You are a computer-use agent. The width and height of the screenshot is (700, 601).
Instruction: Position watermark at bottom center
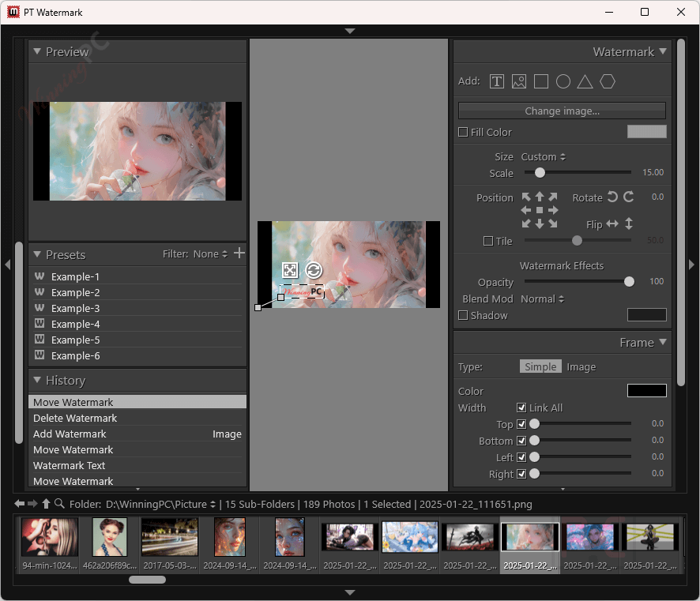click(x=540, y=223)
